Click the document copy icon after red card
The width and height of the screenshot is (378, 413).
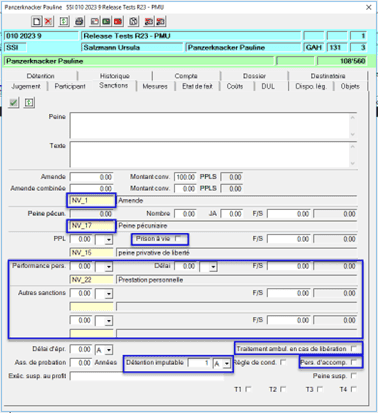coord(133,21)
